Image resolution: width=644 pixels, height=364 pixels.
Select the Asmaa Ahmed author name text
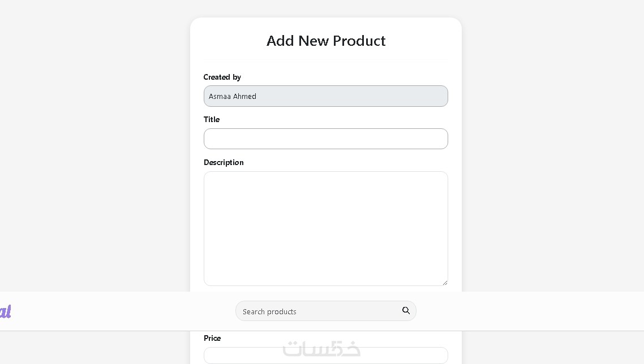click(233, 96)
